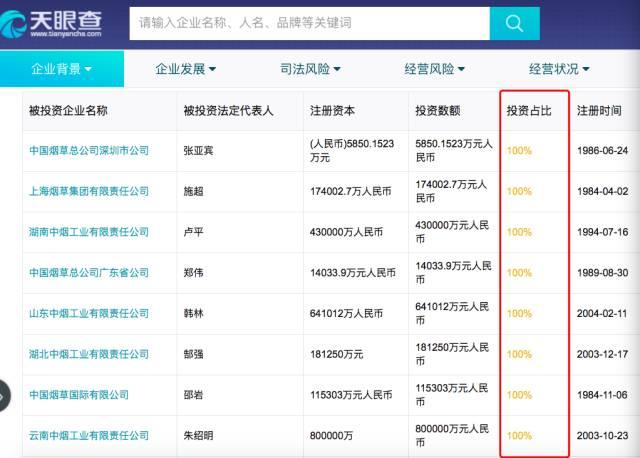Open 云南中烟工业有限责任公司 link

(89, 435)
